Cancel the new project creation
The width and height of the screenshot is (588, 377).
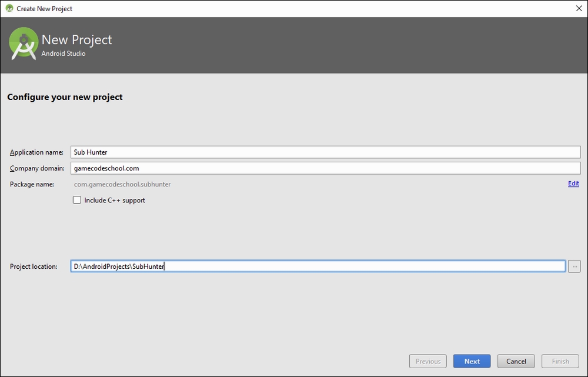tap(516, 361)
